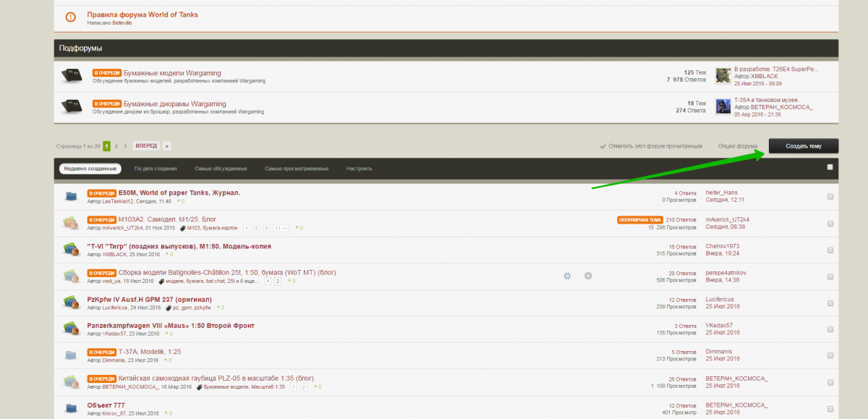The width and height of the screenshot is (868, 419).
Task: Click the ПОПУЛЯРНАЯ ТЕМА badge
Action: [x=640, y=219]
